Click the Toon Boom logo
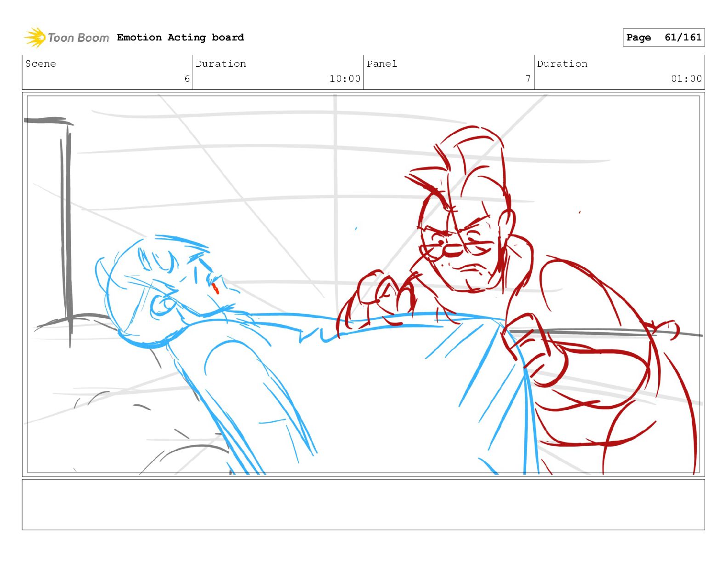 point(67,37)
